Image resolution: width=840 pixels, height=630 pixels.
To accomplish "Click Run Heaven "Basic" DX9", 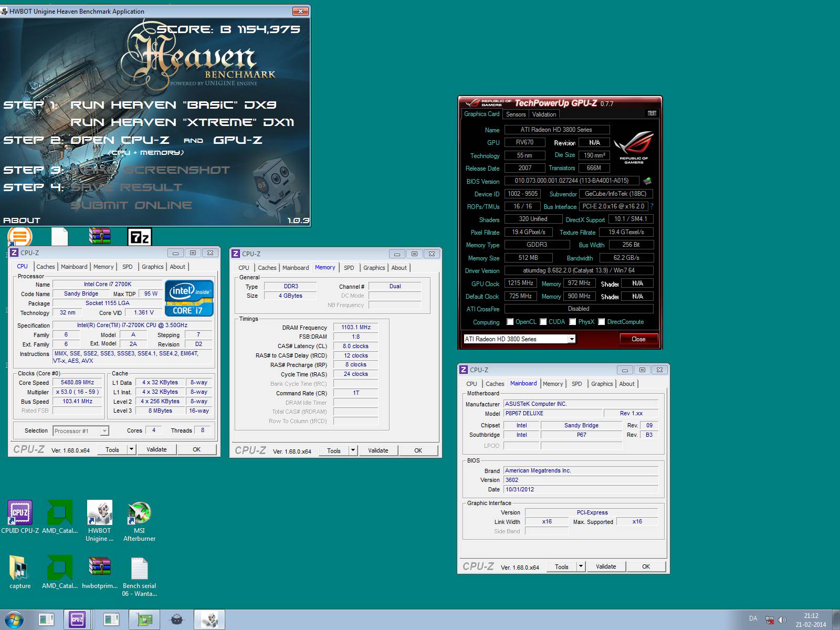I will tap(173, 105).
